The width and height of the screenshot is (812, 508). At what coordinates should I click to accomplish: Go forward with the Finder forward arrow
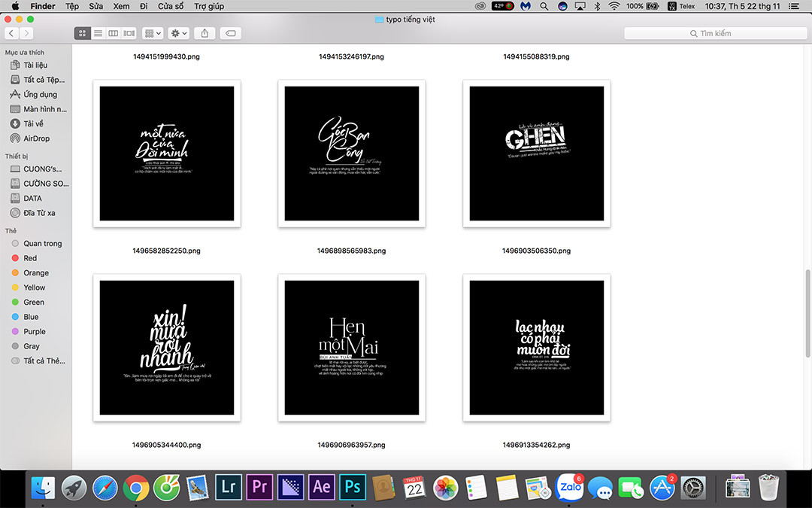click(x=26, y=33)
